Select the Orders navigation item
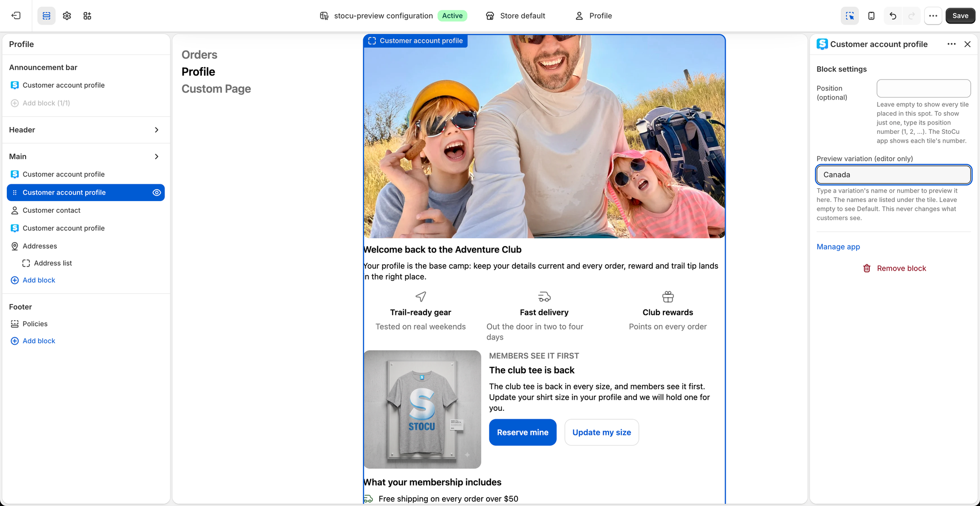Image resolution: width=980 pixels, height=506 pixels. pyautogui.click(x=199, y=55)
